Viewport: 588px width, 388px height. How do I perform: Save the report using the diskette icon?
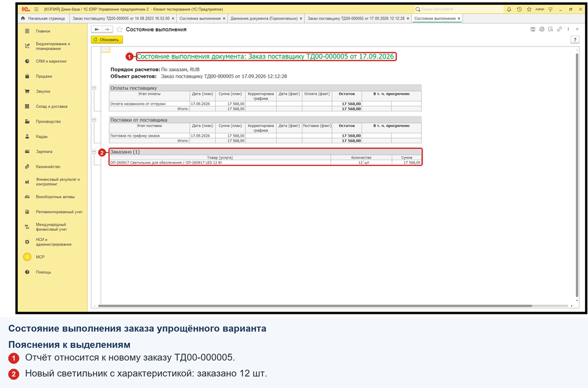[x=532, y=29]
